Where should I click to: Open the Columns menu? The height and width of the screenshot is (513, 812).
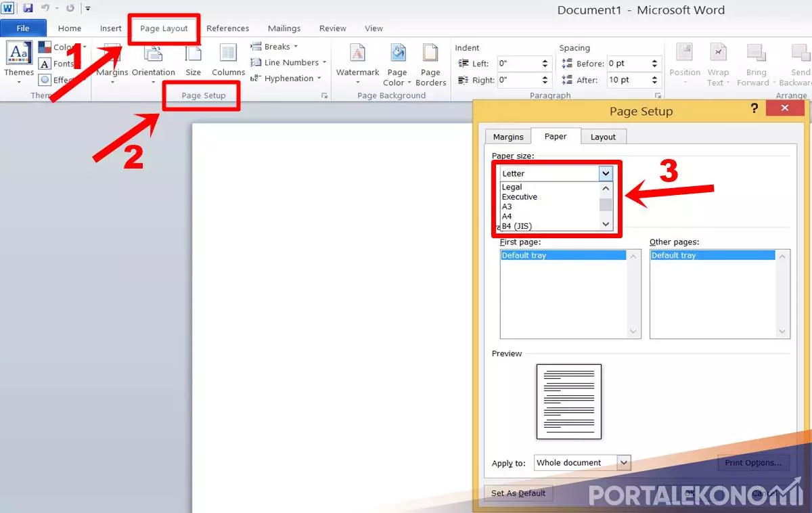click(228, 62)
